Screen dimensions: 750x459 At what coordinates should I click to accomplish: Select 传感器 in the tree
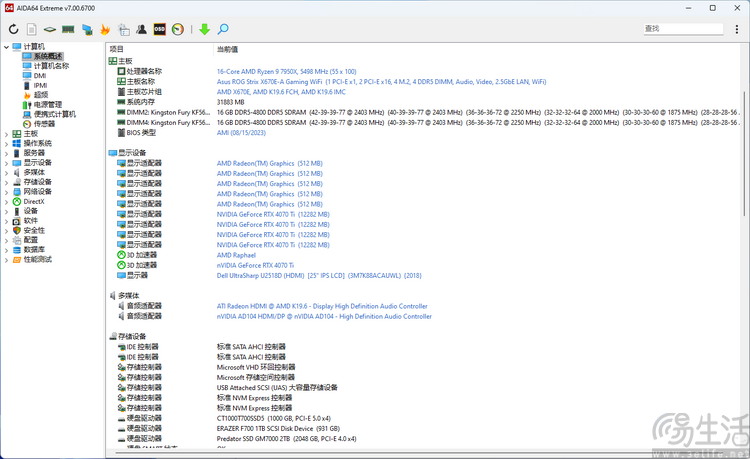44,124
